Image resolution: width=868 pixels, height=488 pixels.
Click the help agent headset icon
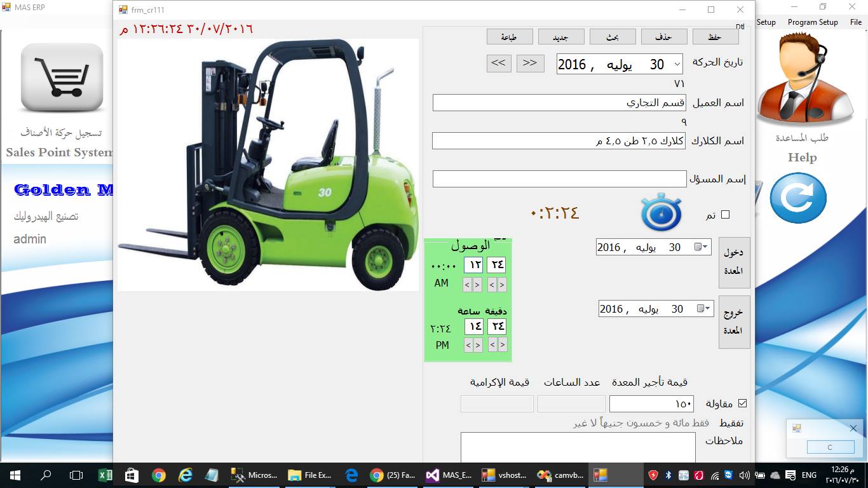[805, 78]
